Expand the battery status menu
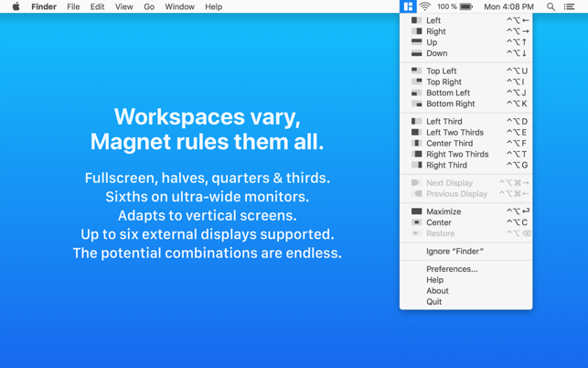This screenshot has width=588, height=368. [x=466, y=6]
